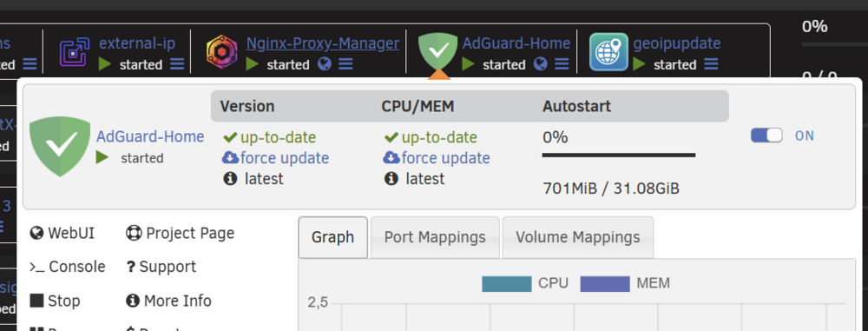Screen dimensions: 868x331
Task: Open the Project Page link
Action: tap(181, 234)
